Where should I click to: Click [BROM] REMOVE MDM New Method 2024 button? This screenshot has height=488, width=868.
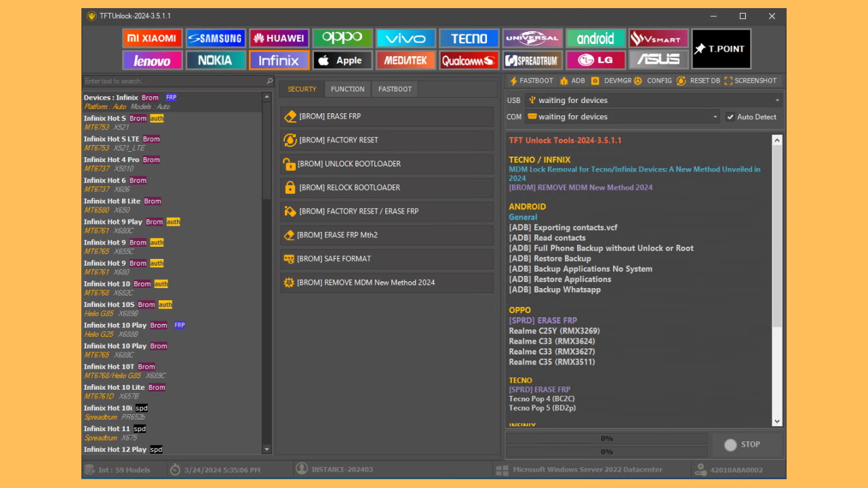[387, 283]
